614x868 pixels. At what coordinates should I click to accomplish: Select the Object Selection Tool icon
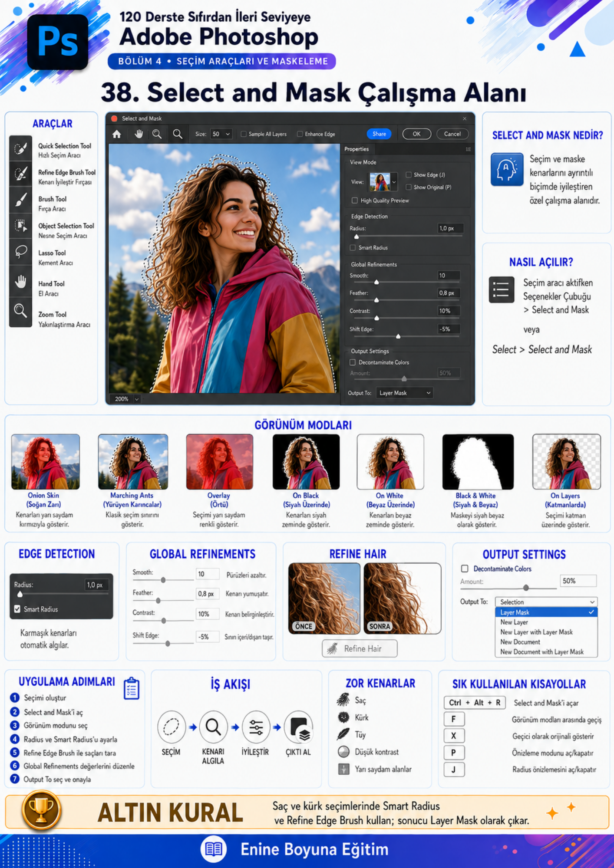pyautogui.click(x=20, y=226)
